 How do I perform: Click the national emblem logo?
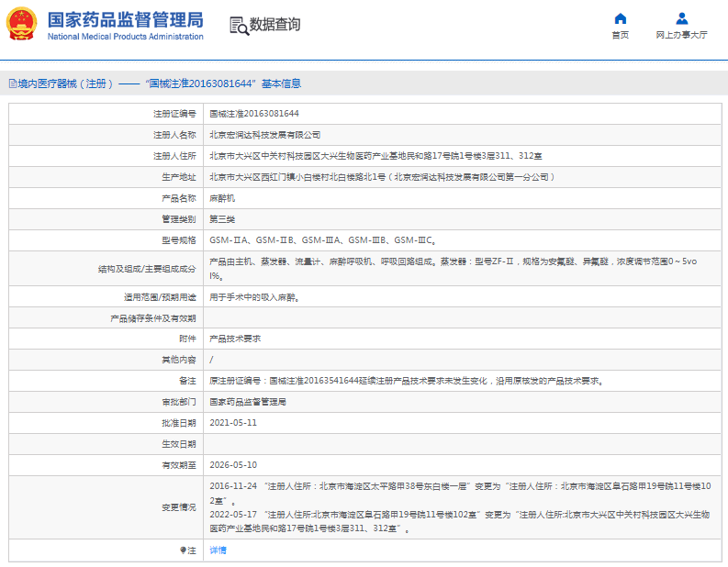pos(23,24)
